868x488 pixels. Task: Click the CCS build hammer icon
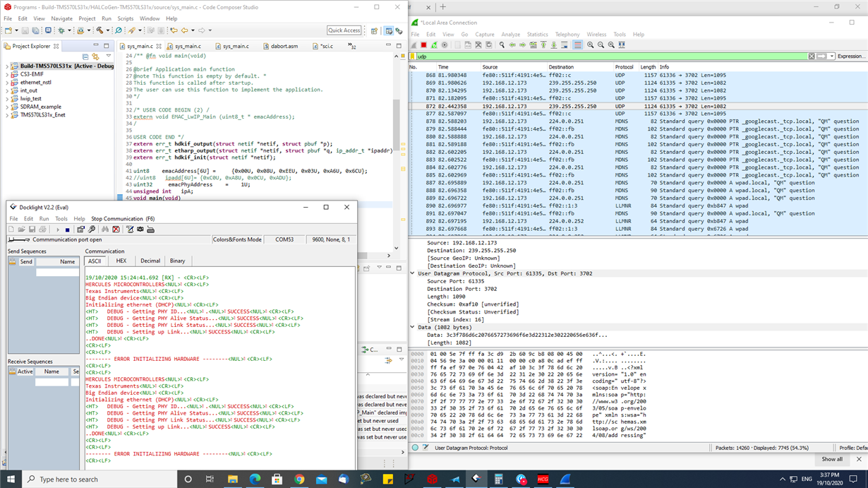tap(100, 30)
